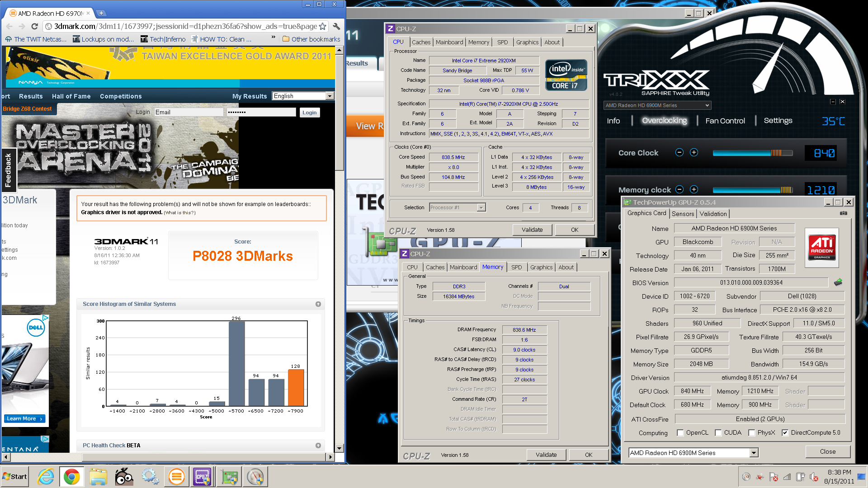Open SPD tab in lower CPU-Z
This screenshot has width=868, height=488.
point(516,267)
